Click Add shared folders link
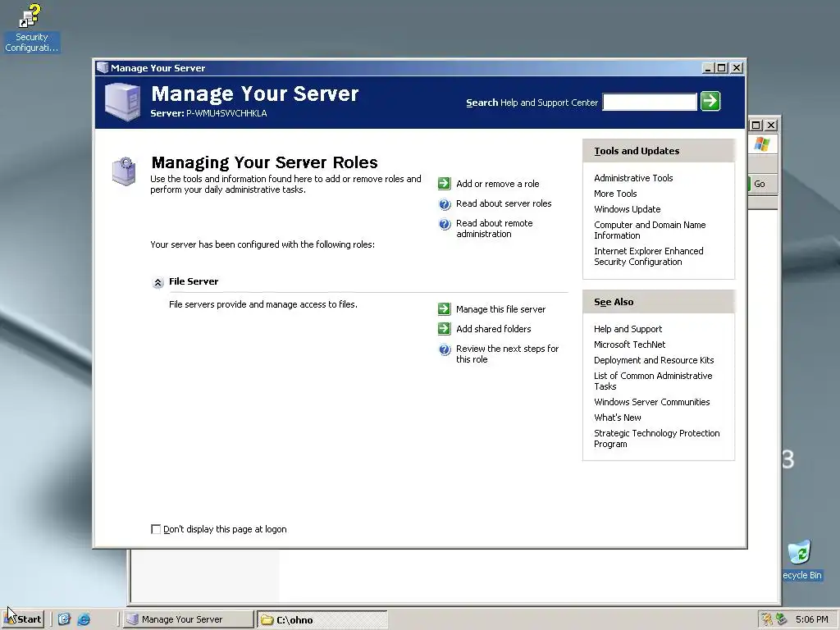The width and height of the screenshot is (840, 630). click(493, 329)
